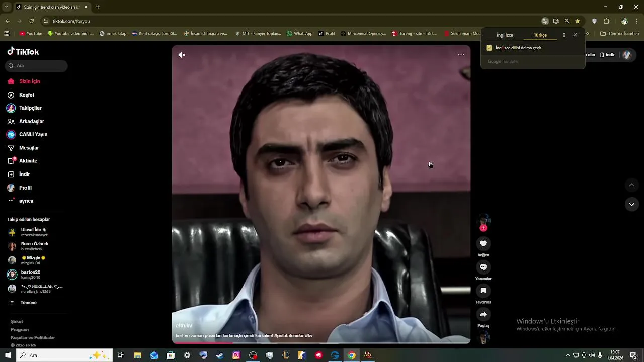The width and height of the screenshot is (644, 362).
Task: Expand 'Koşullar ve Politikalar' footer section
Action: [33, 338]
